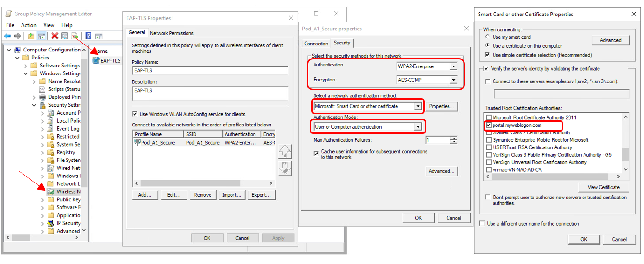This screenshot has width=644, height=264.
Task: Click the Computer Configuration node icon
Action: 18,50
